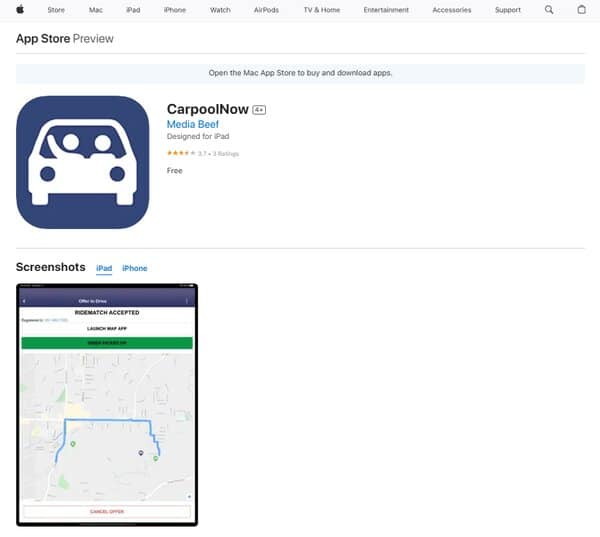Viewport: 600px width, 537px height.
Task: Open the TV & Home menu
Action: click(322, 10)
